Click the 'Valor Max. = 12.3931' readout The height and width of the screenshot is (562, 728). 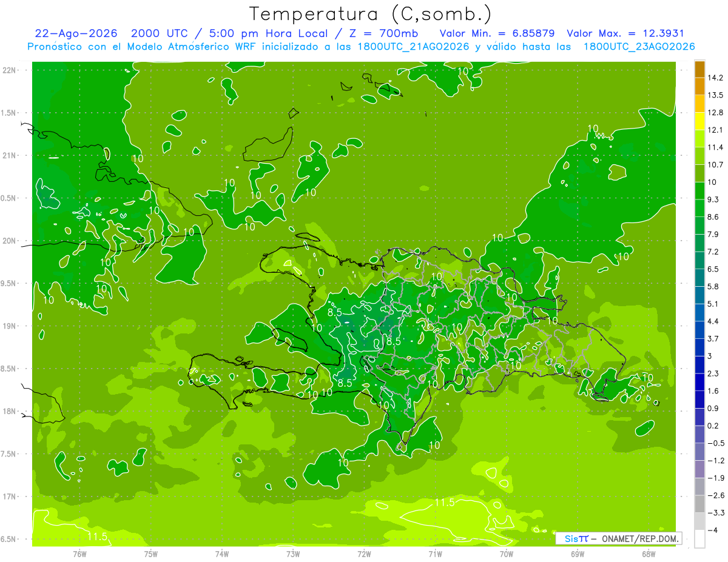(x=625, y=33)
